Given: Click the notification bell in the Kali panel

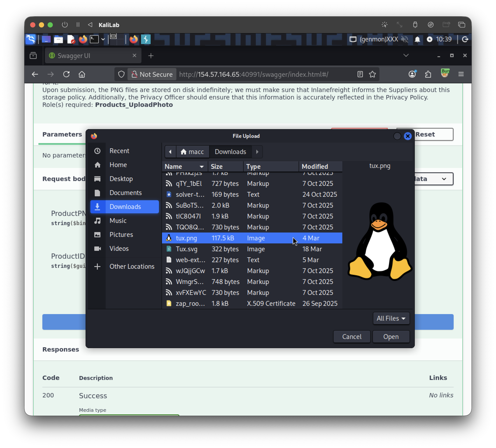Looking at the screenshot, I should pyautogui.click(x=417, y=39).
